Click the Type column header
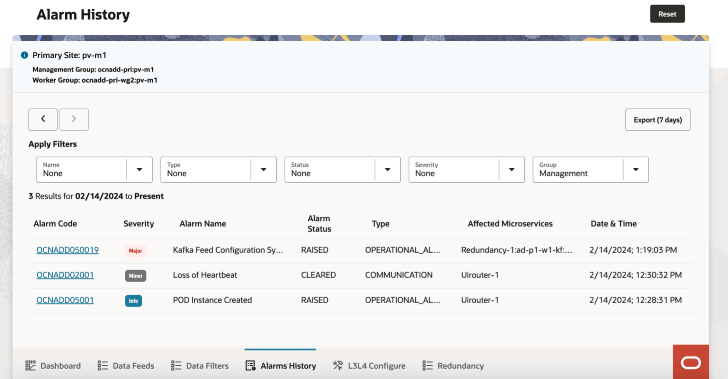728x379 pixels. tap(380, 223)
